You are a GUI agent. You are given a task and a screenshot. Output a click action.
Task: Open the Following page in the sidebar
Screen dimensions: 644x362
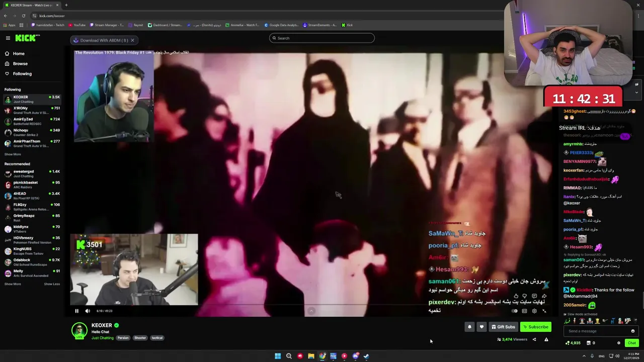22,74
